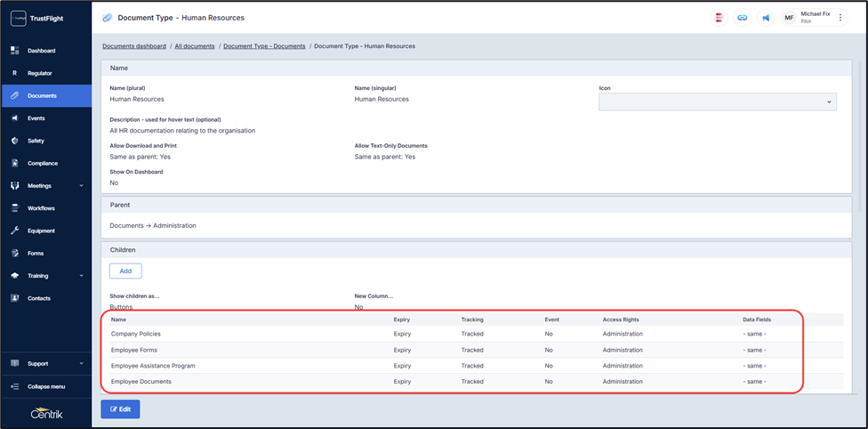Open Equipment from the sidebar
The width and height of the screenshot is (868, 429).
[40, 231]
